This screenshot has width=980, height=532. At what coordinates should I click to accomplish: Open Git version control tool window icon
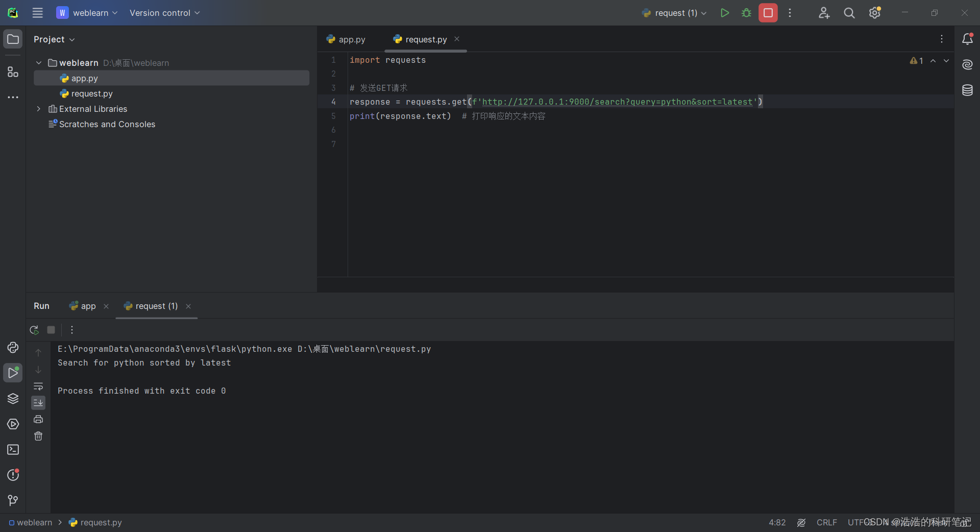tap(13, 500)
